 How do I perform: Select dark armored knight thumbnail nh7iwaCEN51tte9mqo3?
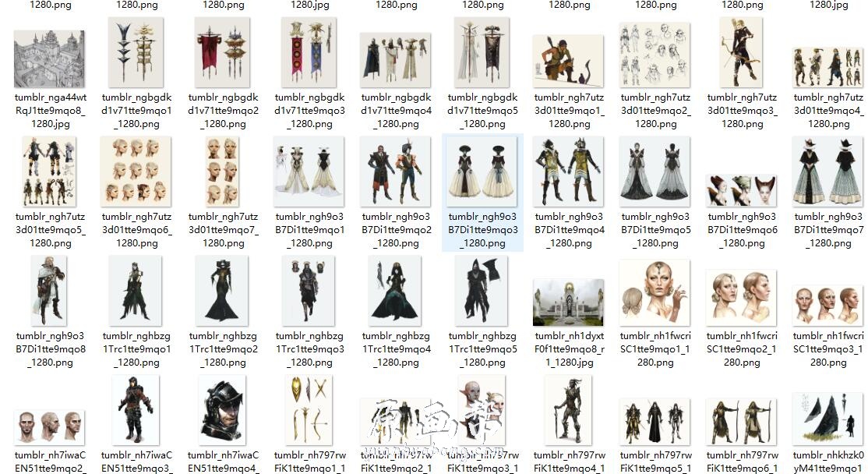136,410
